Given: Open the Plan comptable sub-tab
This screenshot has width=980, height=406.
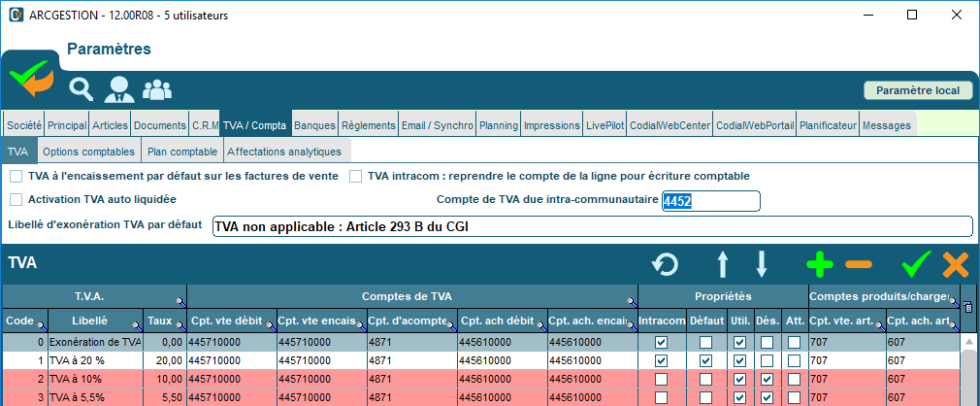Looking at the screenshot, I should [181, 152].
